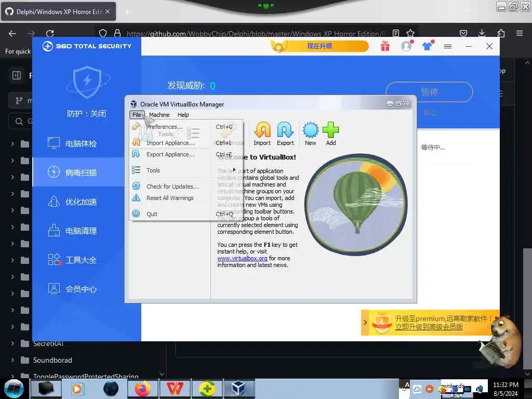Click the red gift box icon in 360

[385, 46]
